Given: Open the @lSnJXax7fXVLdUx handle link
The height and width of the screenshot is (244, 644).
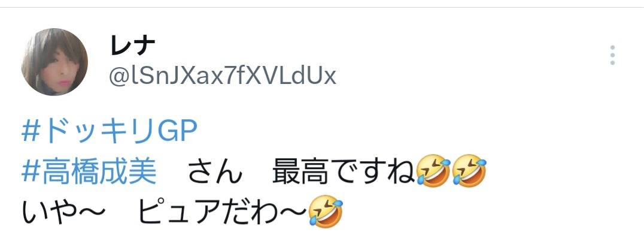Looking at the screenshot, I should tap(222, 76).
